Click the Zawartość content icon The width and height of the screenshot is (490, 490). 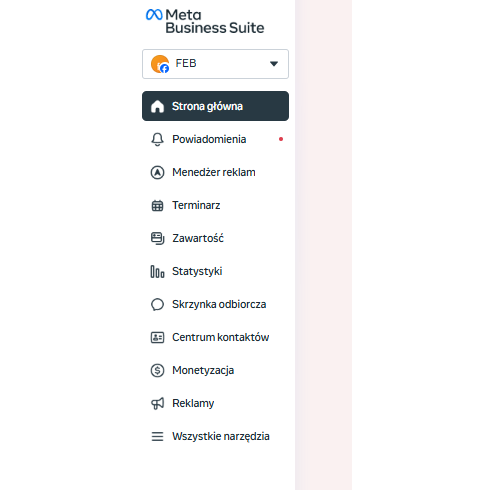pyautogui.click(x=157, y=238)
